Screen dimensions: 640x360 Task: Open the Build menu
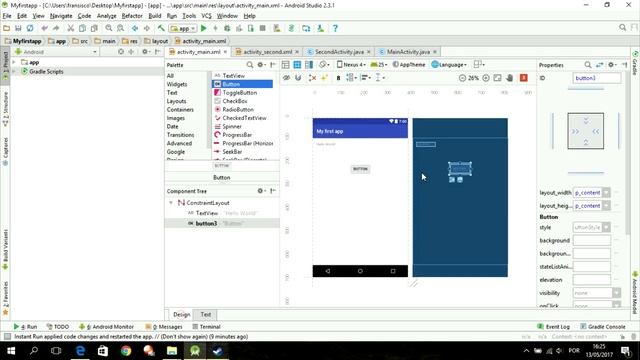pyautogui.click(x=155, y=16)
